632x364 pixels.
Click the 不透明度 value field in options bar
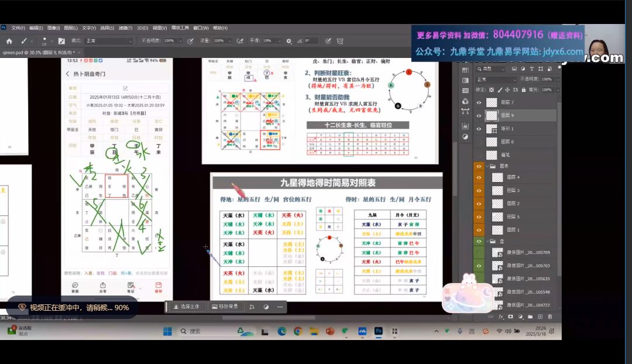click(169, 41)
